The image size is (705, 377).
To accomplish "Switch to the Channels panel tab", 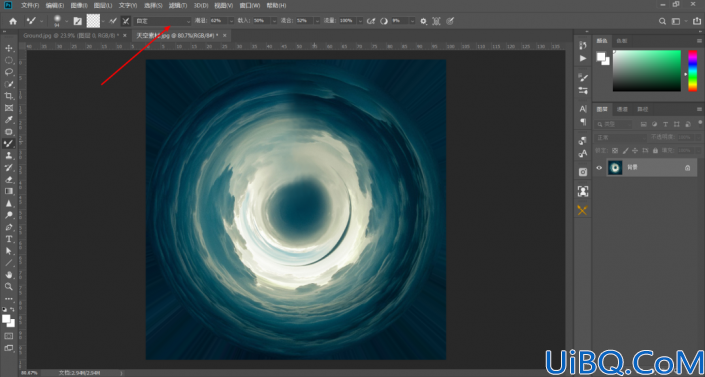I will coord(622,109).
